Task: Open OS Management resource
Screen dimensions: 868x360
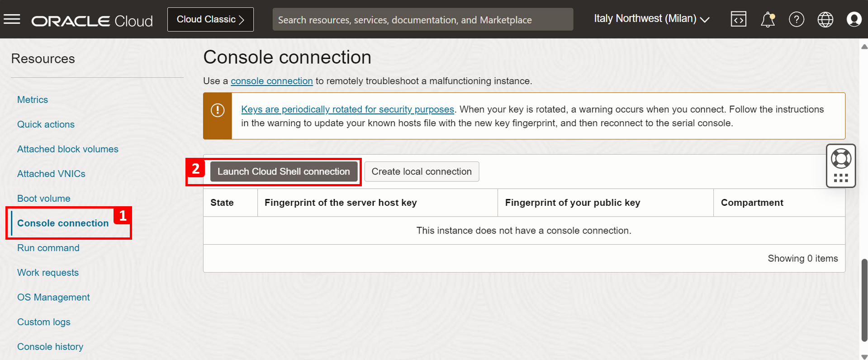Action: (53, 297)
